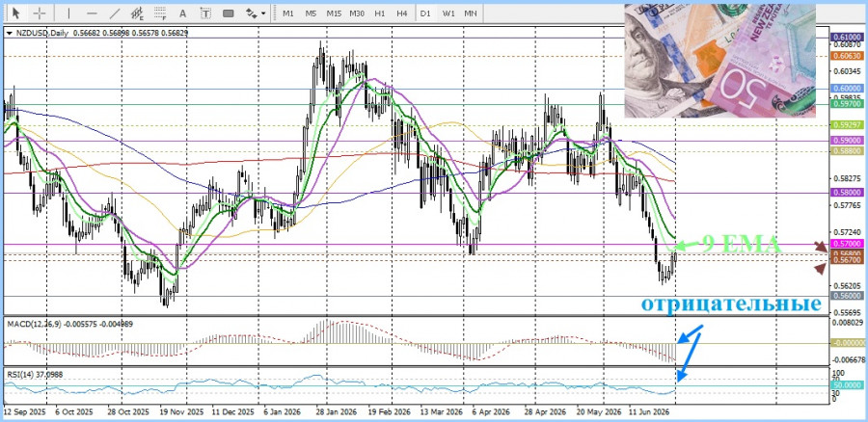Activate the D1 daily timeframe

pyautogui.click(x=425, y=13)
